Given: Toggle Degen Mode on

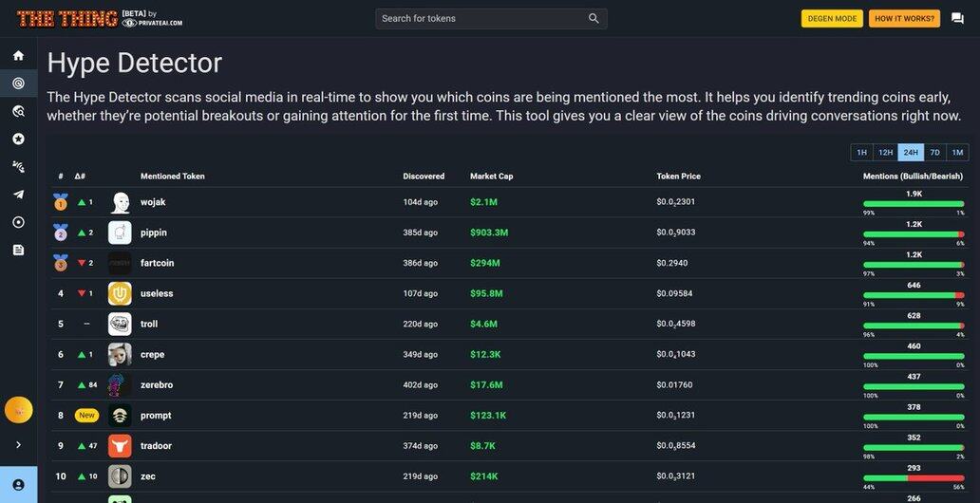Looking at the screenshot, I should pos(832,18).
